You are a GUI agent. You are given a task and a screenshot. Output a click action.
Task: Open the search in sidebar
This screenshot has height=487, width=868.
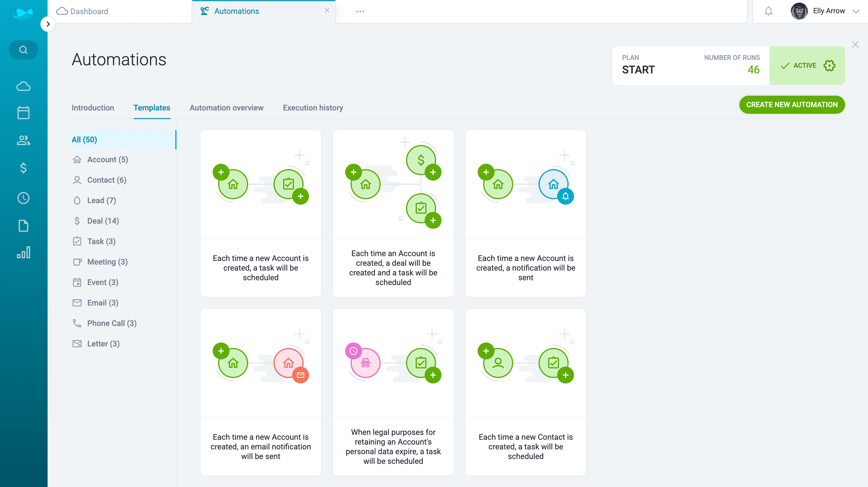[23, 50]
